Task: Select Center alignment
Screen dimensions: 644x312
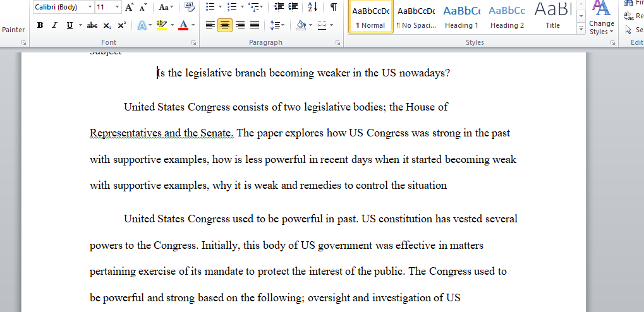Action: click(224, 25)
